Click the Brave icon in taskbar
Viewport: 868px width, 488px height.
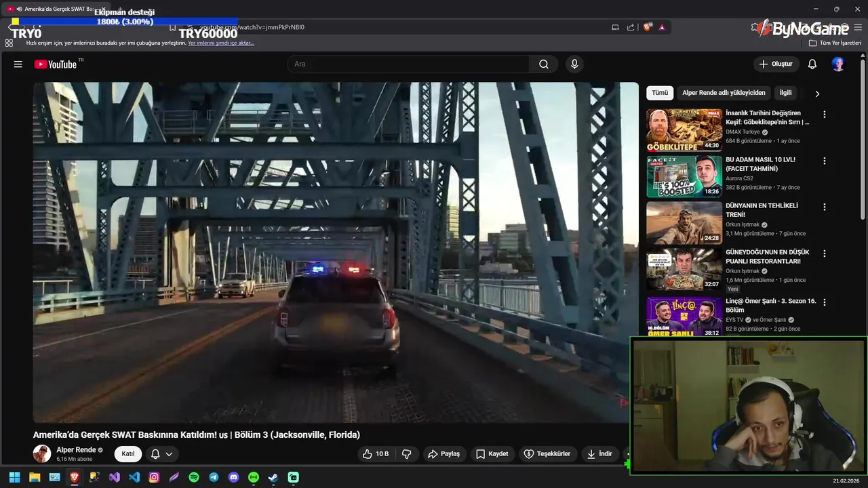pyautogui.click(x=75, y=477)
